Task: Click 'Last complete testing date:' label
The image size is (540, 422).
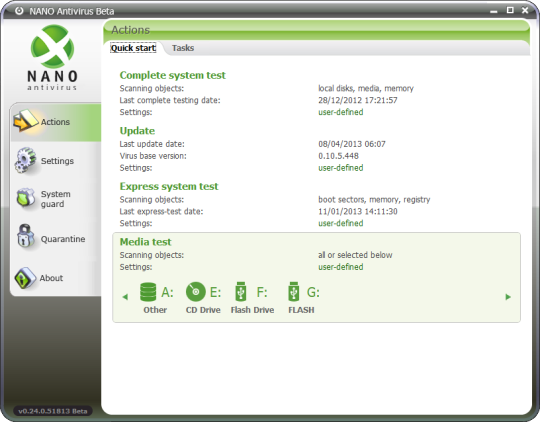Action: [170, 100]
